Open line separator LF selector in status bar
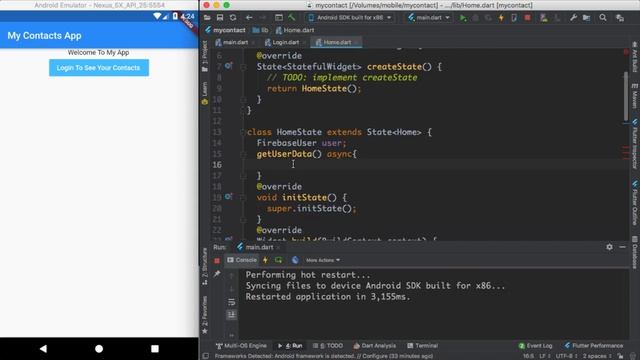 click(x=544, y=356)
